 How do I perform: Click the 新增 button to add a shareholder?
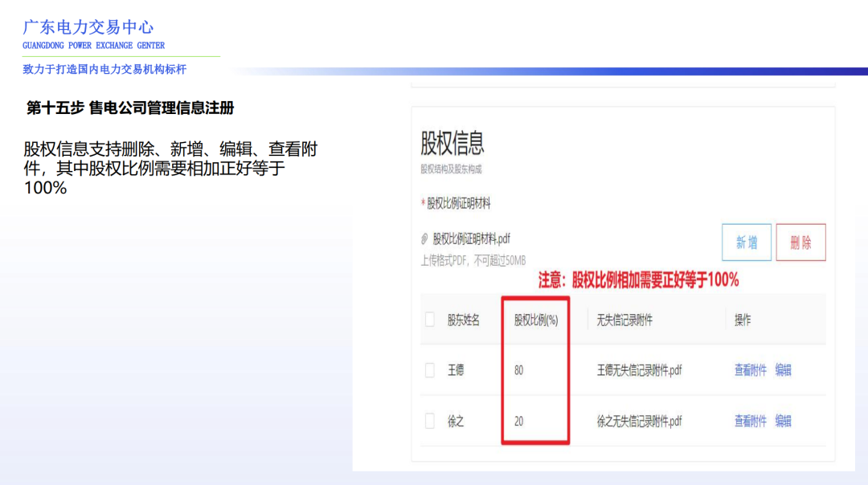(x=746, y=243)
